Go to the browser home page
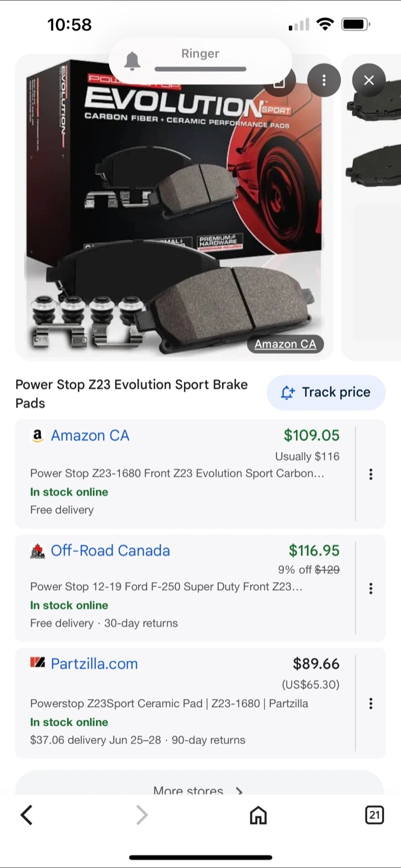 258,816
